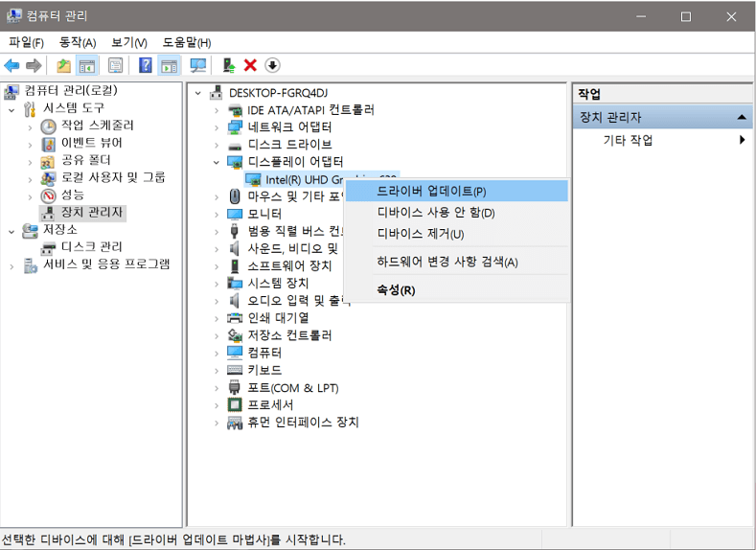Select the 마우스 및 기타 포인팅 category

[294, 196]
